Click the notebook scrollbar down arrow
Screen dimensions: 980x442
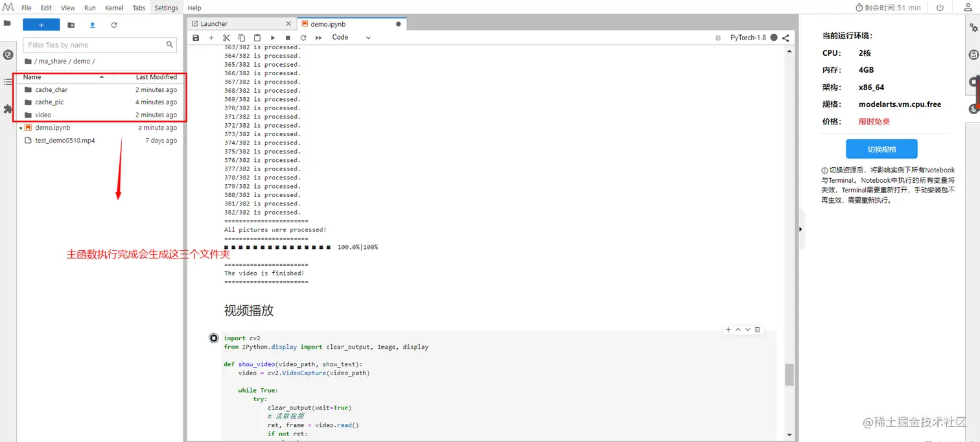coord(789,435)
